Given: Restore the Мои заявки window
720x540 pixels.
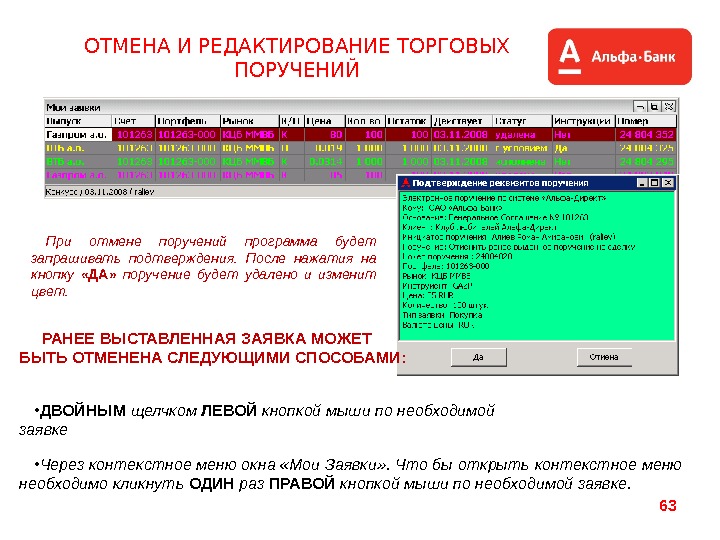Looking at the screenshot, I should click(654, 107).
